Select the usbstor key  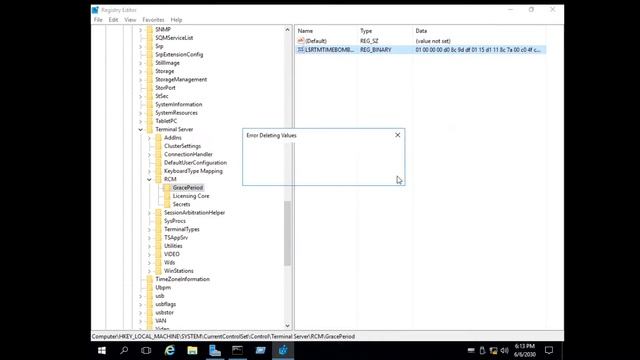point(164,312)
